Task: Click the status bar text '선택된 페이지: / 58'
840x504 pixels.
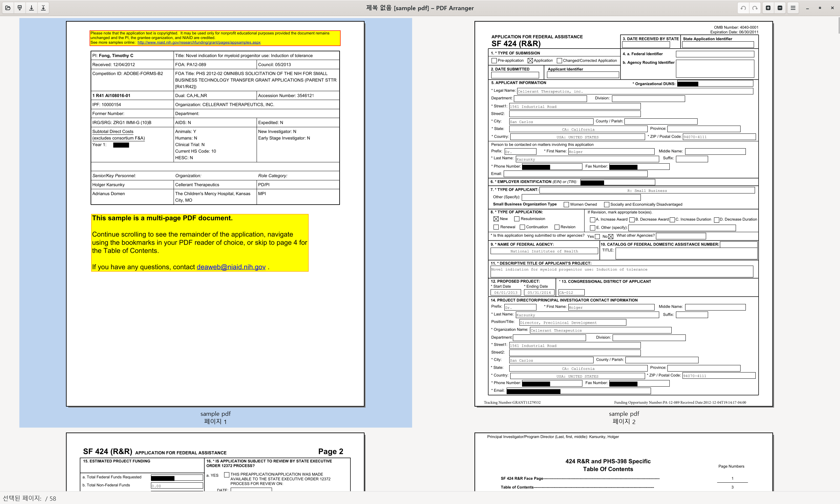Action: [x=29, y=498]
